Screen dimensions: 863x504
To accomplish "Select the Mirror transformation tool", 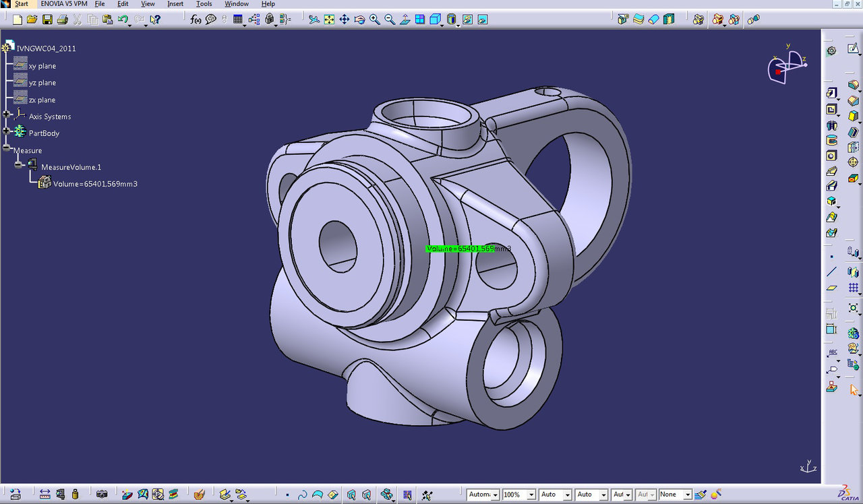I will click(x=854, y=272).
